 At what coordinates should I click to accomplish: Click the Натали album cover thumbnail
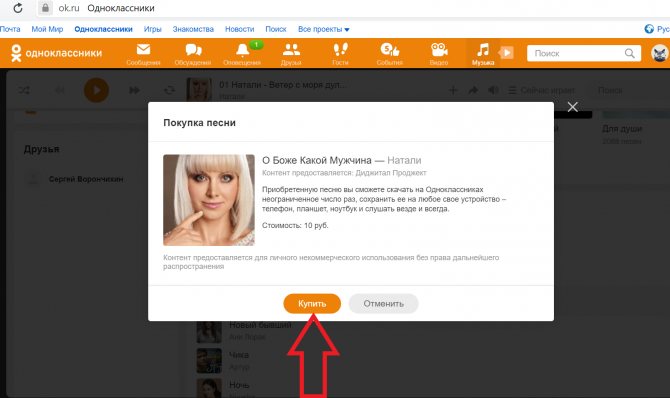(x=209, y=200)
